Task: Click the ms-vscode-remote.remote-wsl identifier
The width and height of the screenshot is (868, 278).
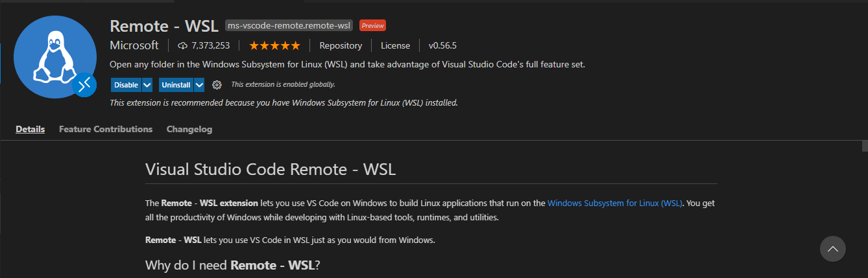Action: [289, 25]
